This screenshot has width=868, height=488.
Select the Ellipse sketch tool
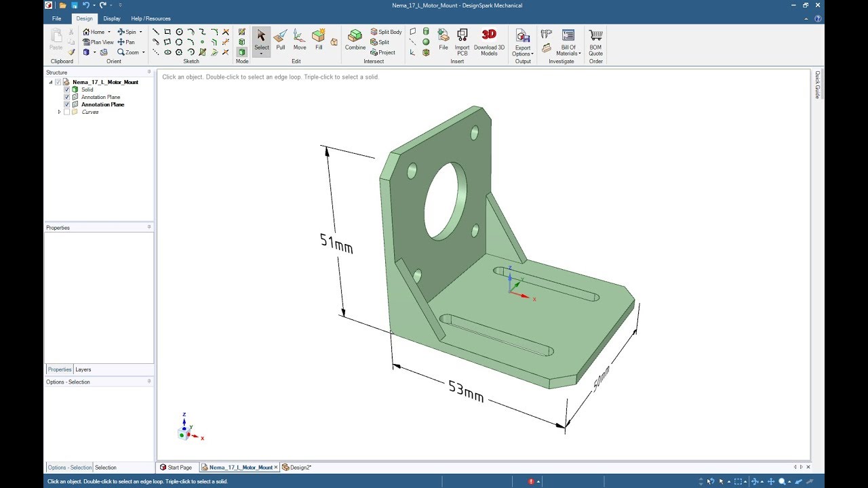pyautogui.click(x=167, y=52)
